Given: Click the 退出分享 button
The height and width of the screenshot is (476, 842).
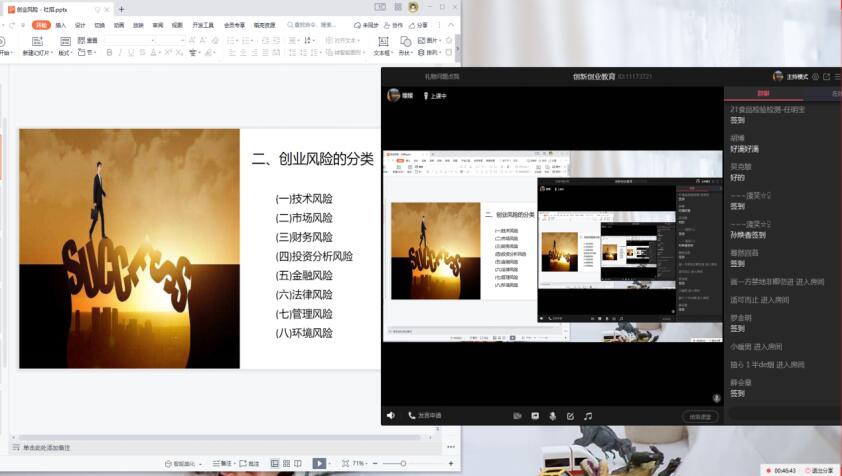Looking at the screenshot, I should pos(820,470).
